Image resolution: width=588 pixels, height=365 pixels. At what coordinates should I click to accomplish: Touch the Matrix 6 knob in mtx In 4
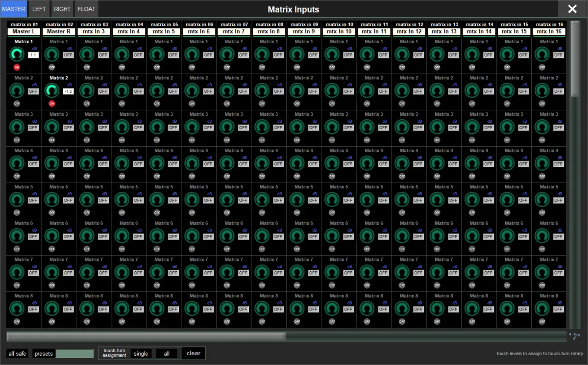pos(122,235)
